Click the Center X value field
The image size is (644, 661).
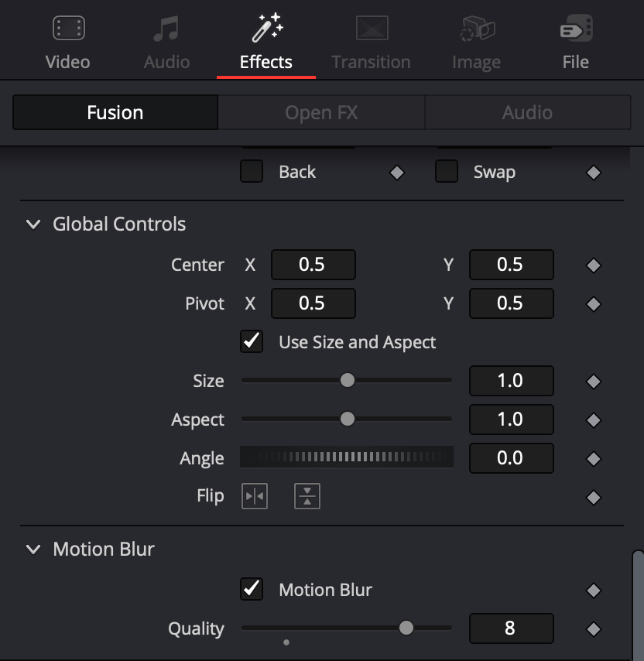point(313,265)
